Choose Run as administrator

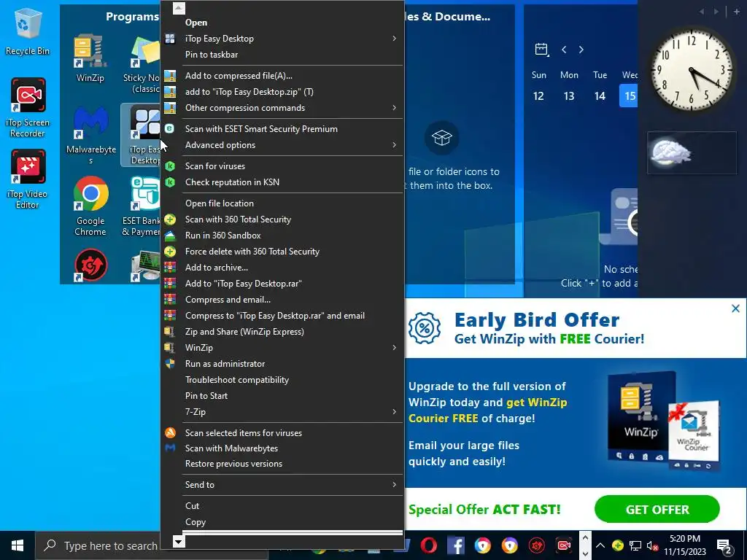pos(282,364)
